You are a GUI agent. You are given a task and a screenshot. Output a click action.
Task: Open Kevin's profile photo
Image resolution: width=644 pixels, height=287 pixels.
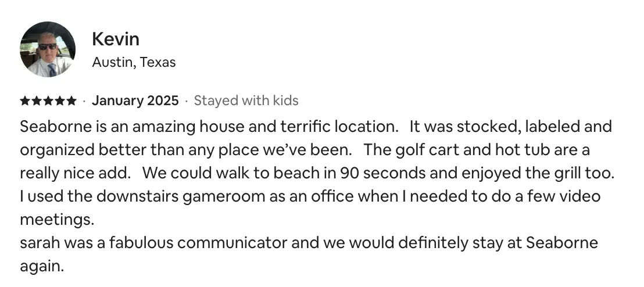pos(48,49)
